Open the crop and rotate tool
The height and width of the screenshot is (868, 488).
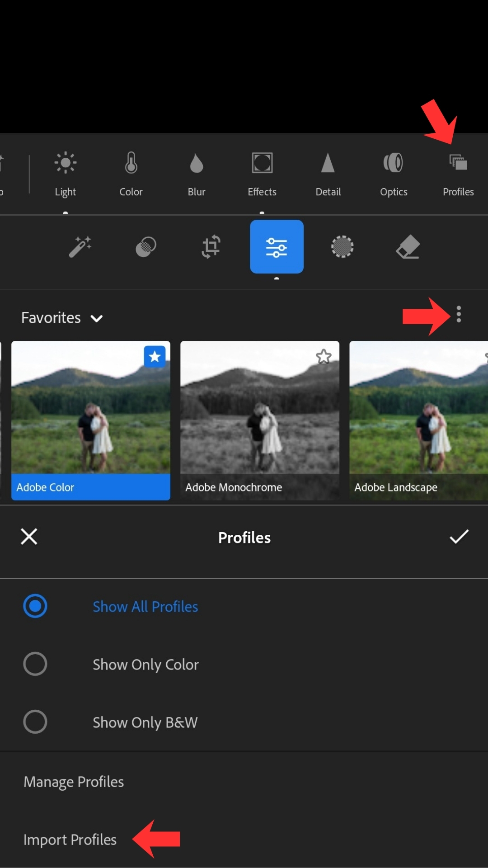click(x=211, y=247)
